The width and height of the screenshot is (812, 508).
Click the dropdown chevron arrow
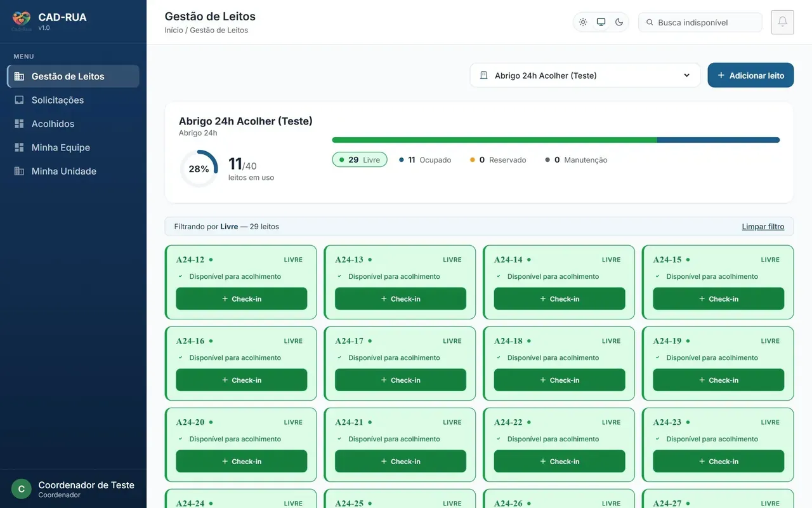point(686,76)
